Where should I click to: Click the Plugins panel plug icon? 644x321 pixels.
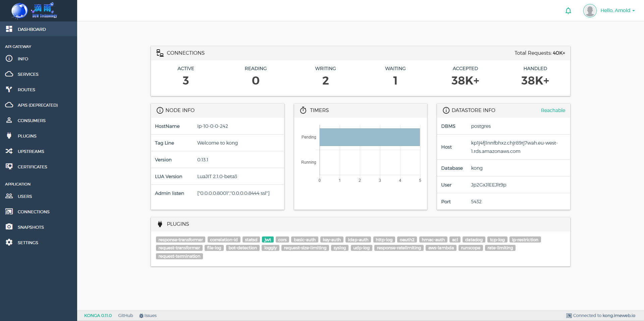tap(160, 224)
